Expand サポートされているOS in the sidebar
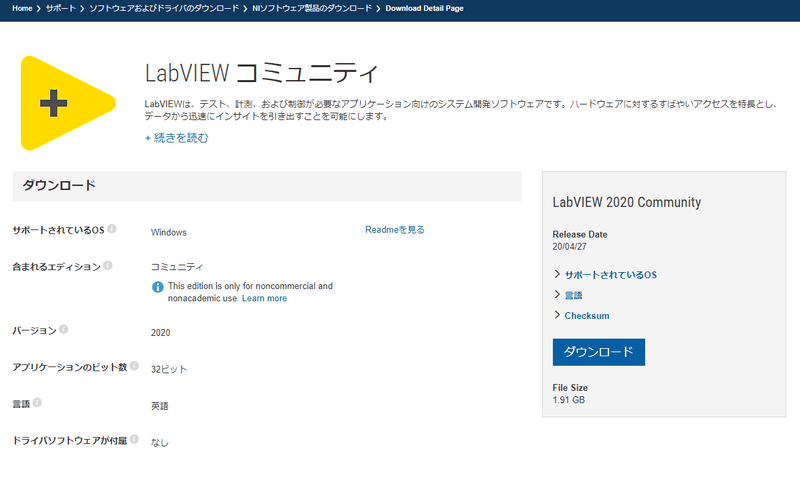 [606, 275]
